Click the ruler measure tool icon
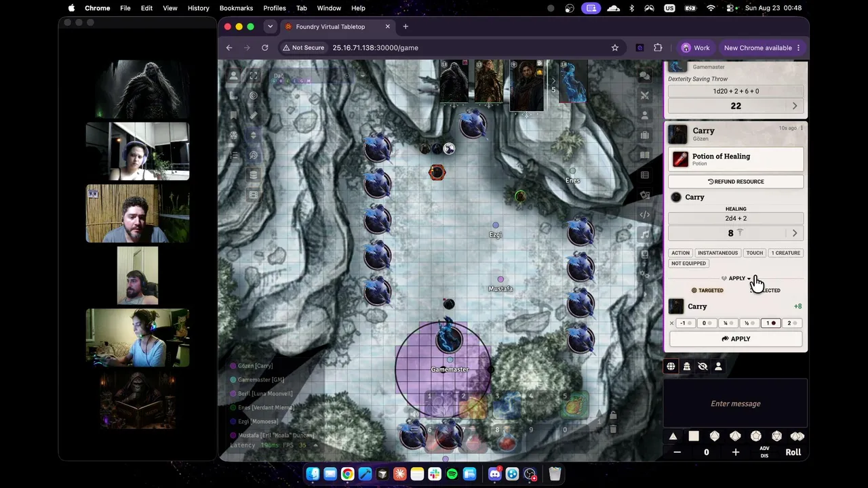 (254, 115)
